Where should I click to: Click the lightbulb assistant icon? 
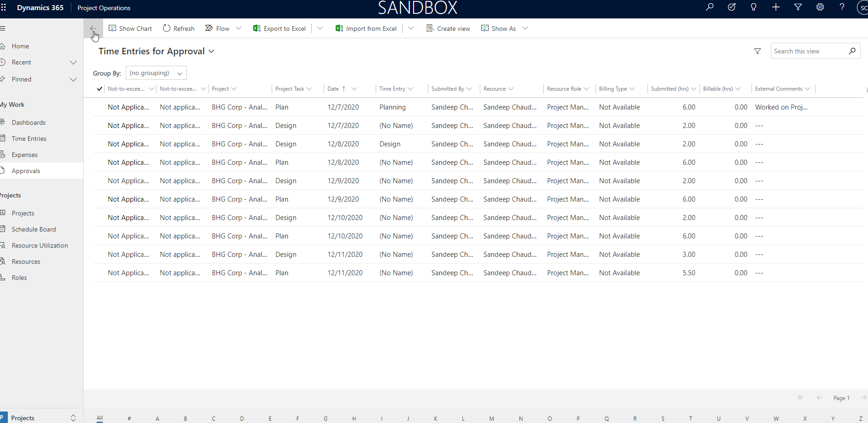pos(753,7)
